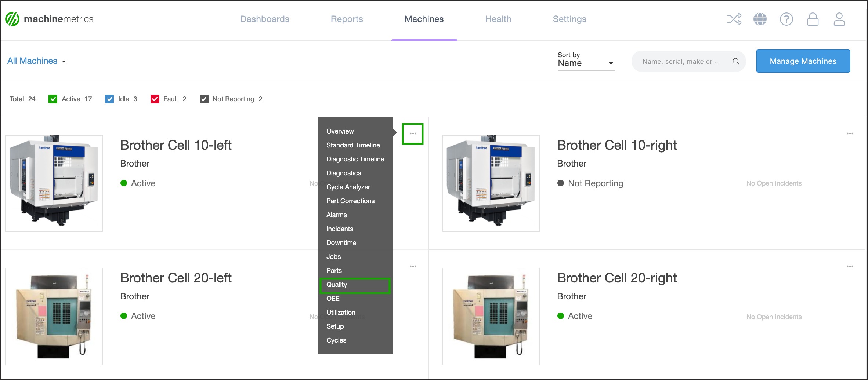This screenshot has height=380, width=868.
Task: Open Cycle Analyzer from the menu
Action: pos(348,187)
